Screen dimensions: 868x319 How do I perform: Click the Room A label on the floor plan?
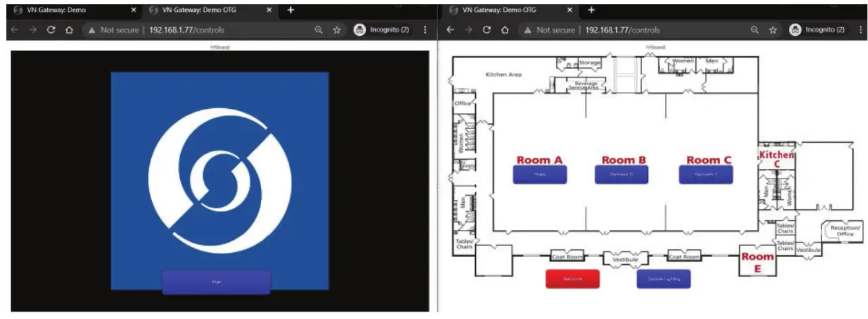[x=539, y=160]
